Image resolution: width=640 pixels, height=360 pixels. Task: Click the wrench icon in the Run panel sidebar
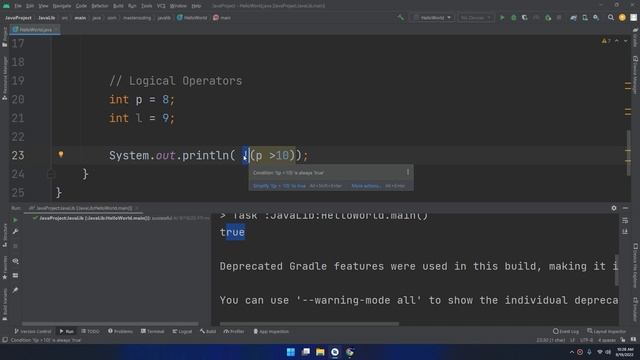[x=16, y=231]
